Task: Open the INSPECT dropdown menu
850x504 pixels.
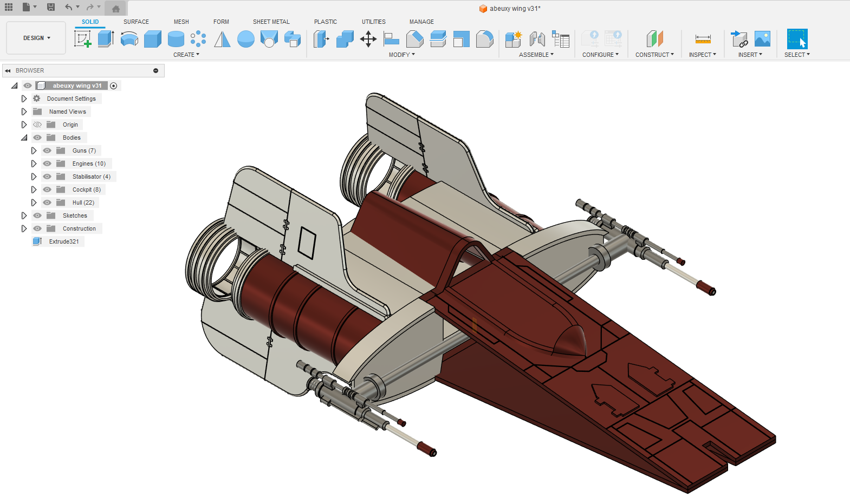Action: (x=703, y=55)
